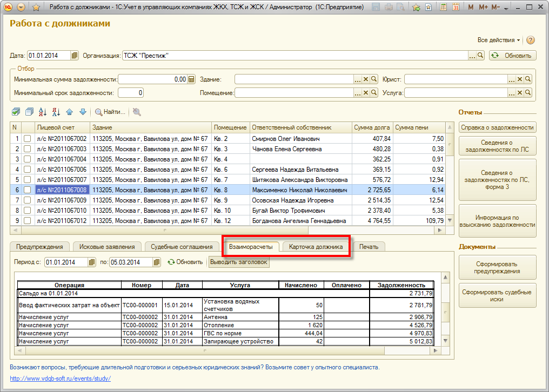Click the debtor table vertical scrollbar down arrow
The width and height of the screenshot is (549, 392).
pyautogui.click(x=450, y=220)
